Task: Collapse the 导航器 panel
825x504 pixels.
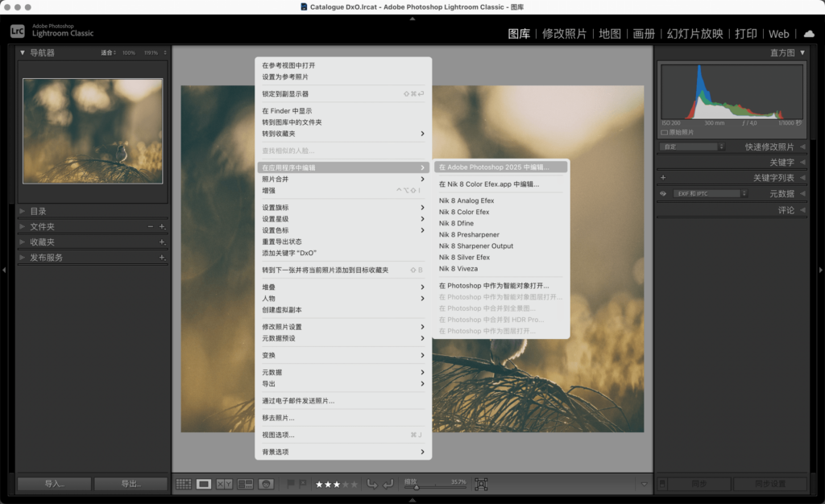Action: point(23,52)
